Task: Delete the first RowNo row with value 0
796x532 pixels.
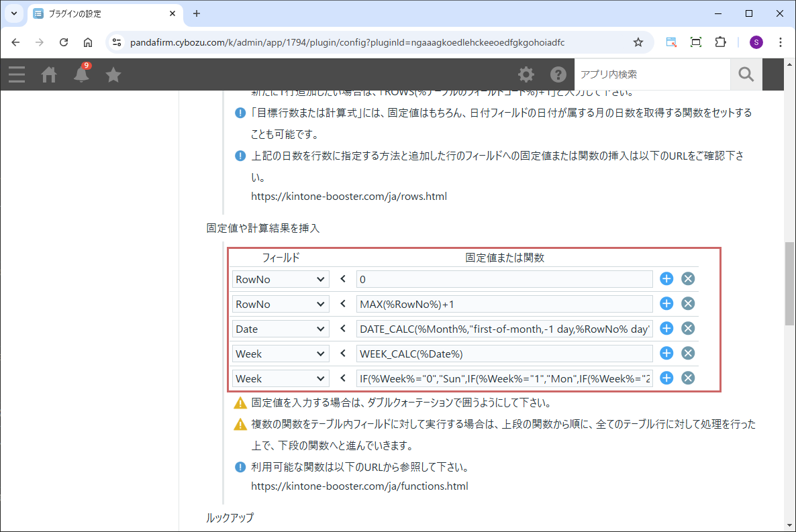Action: 688,279
